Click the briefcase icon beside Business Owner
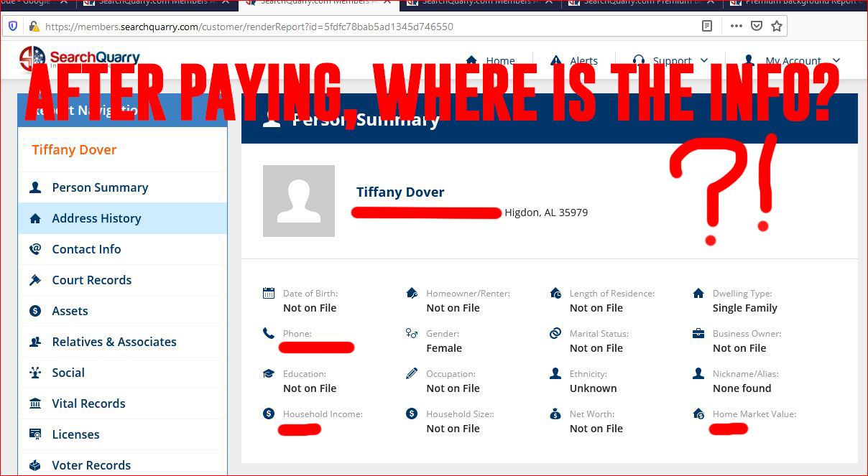 698,333
